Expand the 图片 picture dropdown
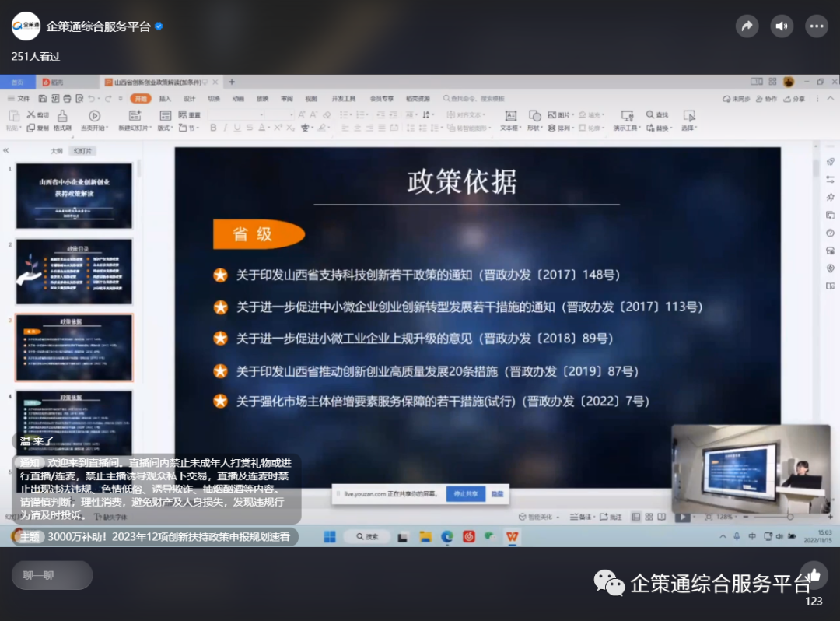Viewport: 840px width, 621px height. point(572,114)
